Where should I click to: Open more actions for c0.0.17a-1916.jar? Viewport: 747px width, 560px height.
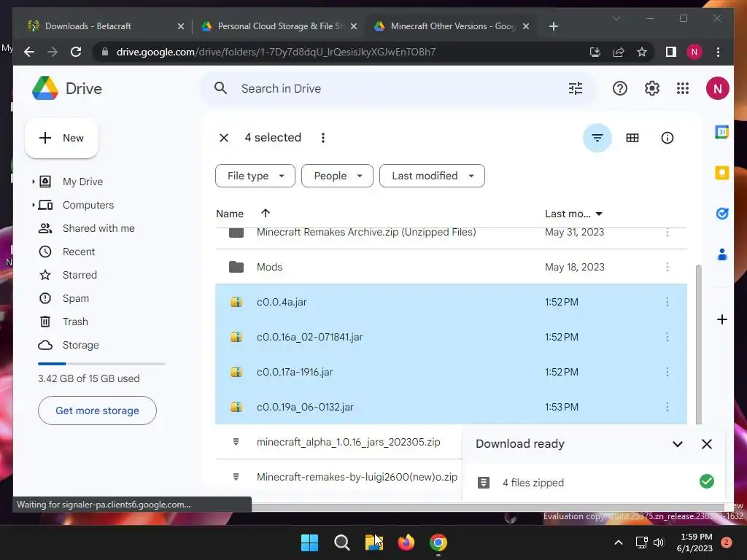click(x=667, y=372)
